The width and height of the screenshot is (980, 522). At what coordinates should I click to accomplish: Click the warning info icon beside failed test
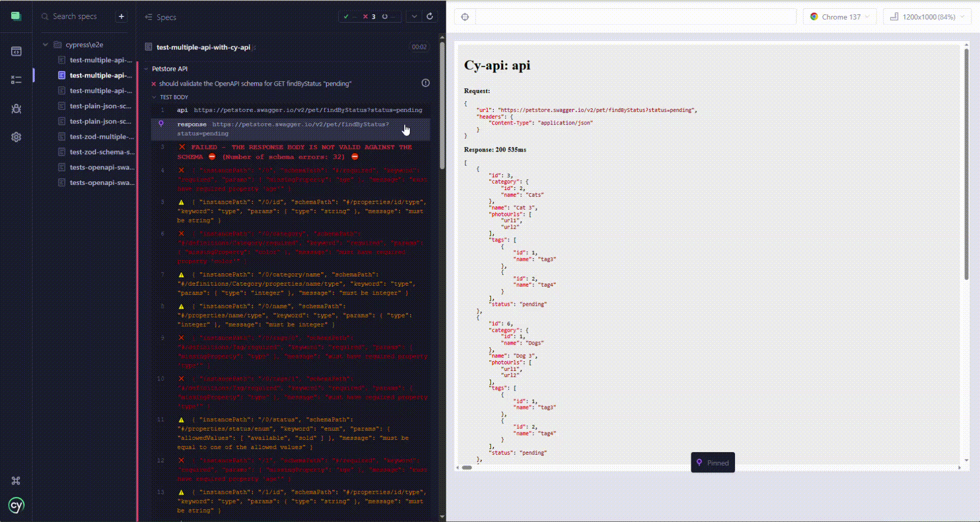[x=425, y=83]
